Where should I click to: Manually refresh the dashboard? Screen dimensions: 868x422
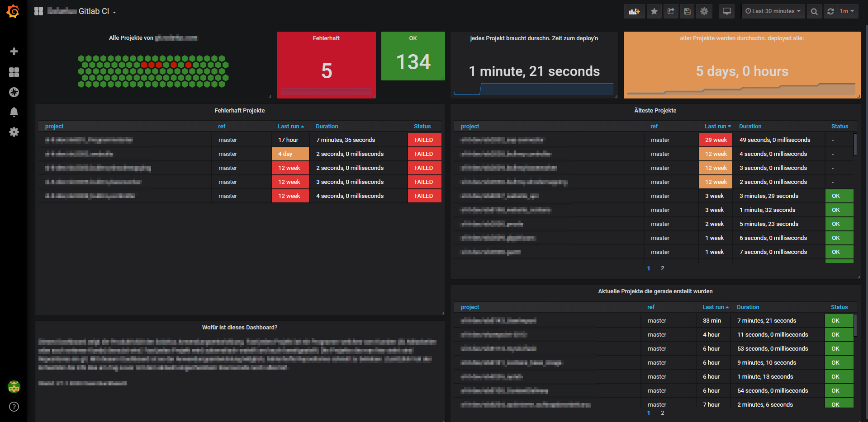click(x=830, y=11)
